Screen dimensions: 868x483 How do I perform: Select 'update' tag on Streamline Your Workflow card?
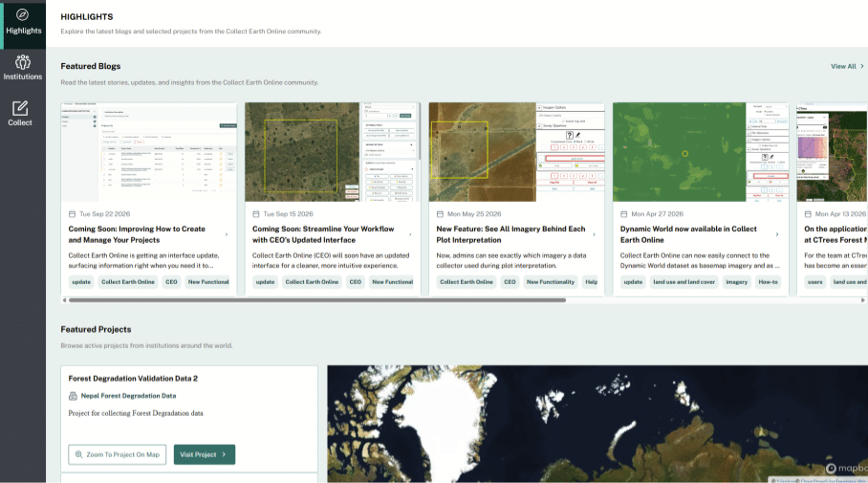tap(265, 282)
